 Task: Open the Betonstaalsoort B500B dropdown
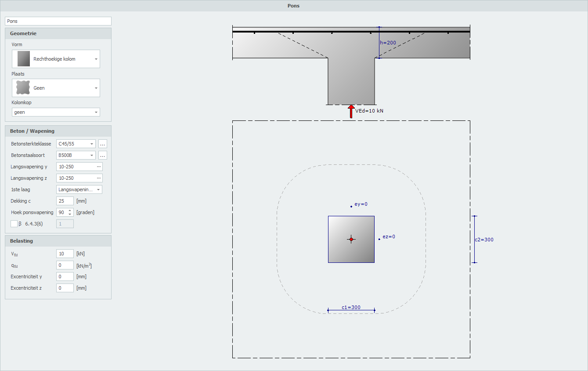pyautogui.click(x=76, y=155)
